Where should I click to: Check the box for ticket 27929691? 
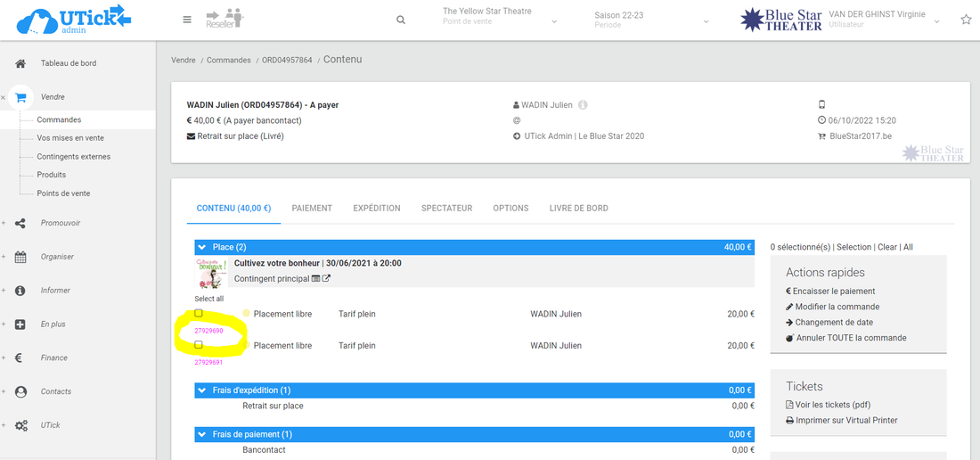click(x=199, y=344)
